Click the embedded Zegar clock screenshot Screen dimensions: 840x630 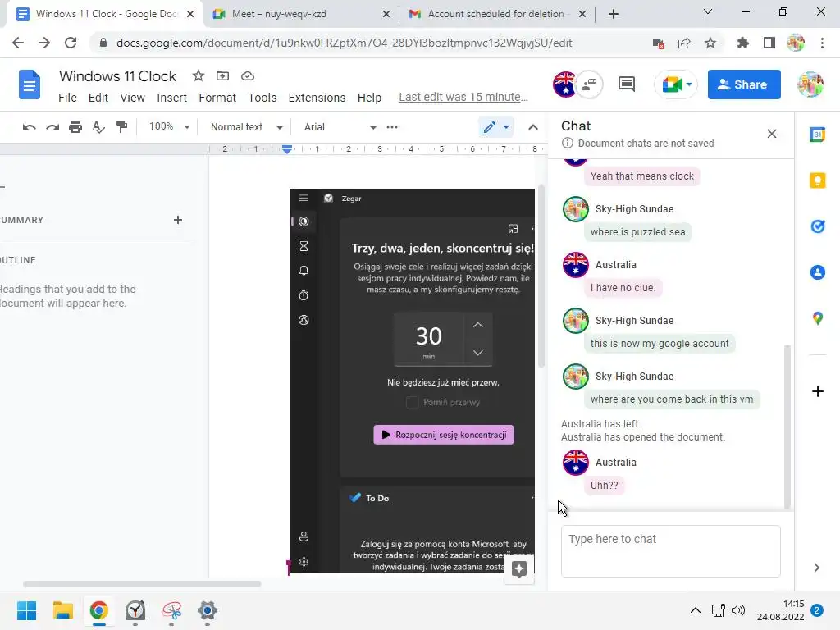(x=412, y=381)
